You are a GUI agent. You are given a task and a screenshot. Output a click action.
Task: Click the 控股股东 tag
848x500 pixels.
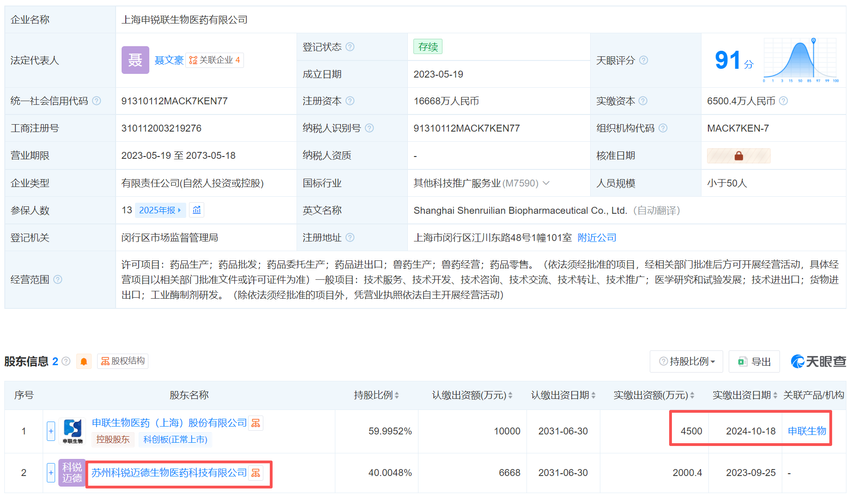113,439
